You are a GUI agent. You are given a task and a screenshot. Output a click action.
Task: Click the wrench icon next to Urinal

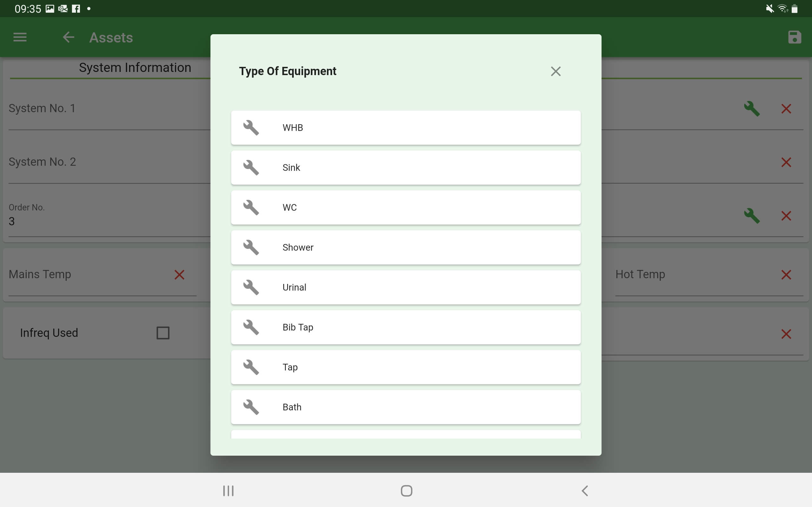pos(250,287)
